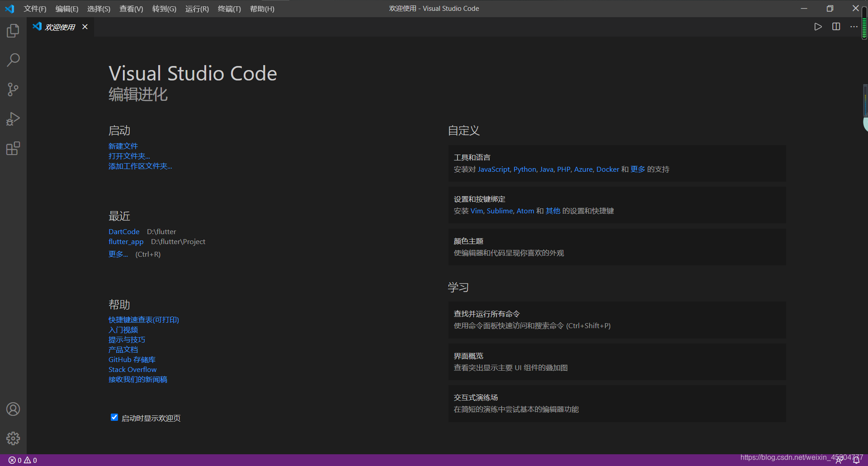
Task: Click the run triangle icon in the editor title
Action: click(x=818, y=27)
